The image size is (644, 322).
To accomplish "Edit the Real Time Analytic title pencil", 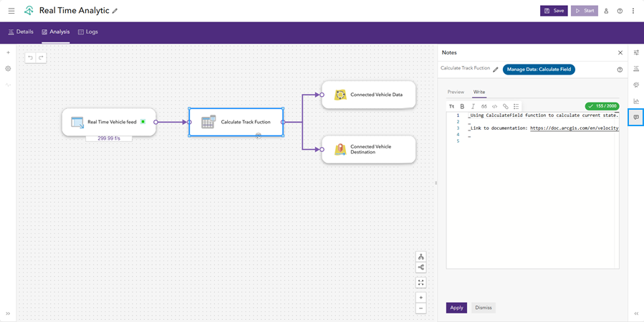I will point(115,11).
